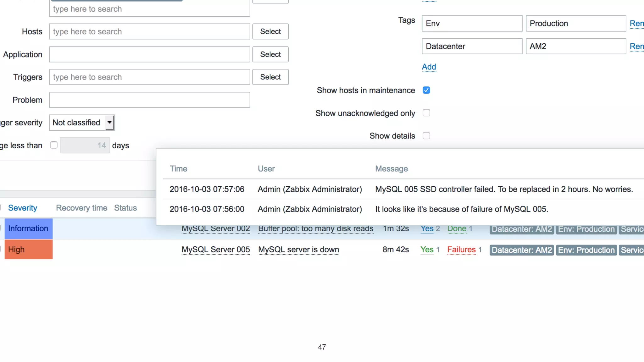Click Information severity color cell
The image size is (644, 362).
(28, 228)
